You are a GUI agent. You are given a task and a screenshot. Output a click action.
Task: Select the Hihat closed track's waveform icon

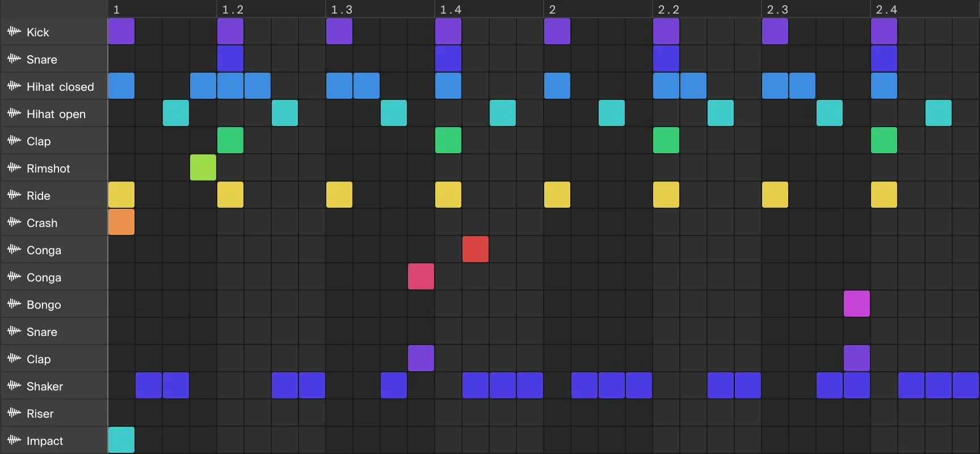(x=14, y=86)
